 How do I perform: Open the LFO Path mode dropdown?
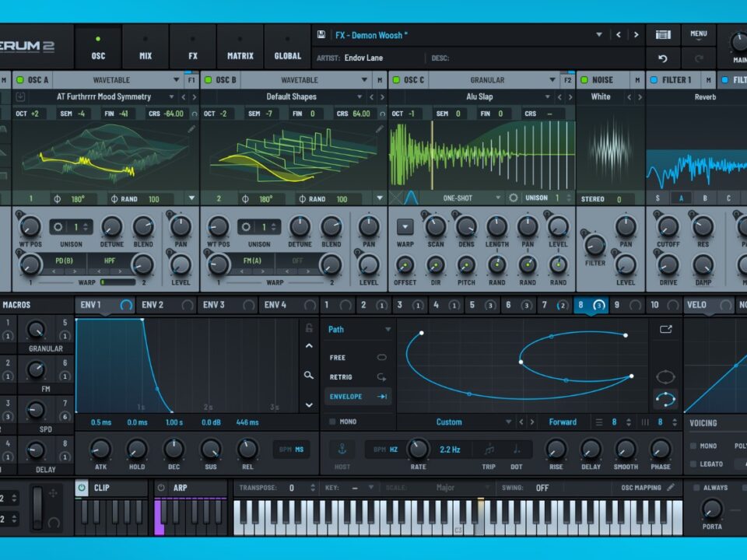pyautogui.click(x=388, y=330)
